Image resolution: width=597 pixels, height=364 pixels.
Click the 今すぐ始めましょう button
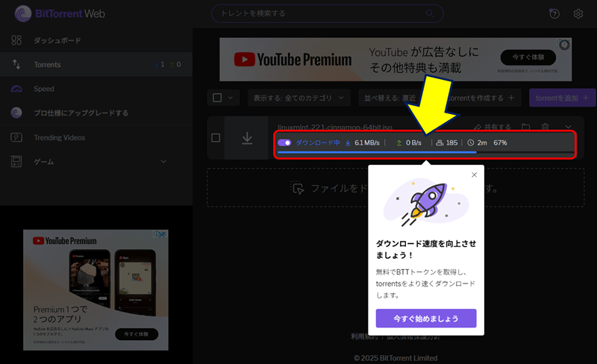point(426,318)
